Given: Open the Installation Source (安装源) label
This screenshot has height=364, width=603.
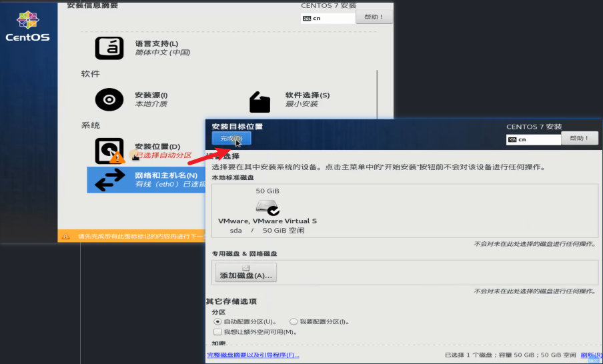Looking at the screenshot, I should point(151,95).
